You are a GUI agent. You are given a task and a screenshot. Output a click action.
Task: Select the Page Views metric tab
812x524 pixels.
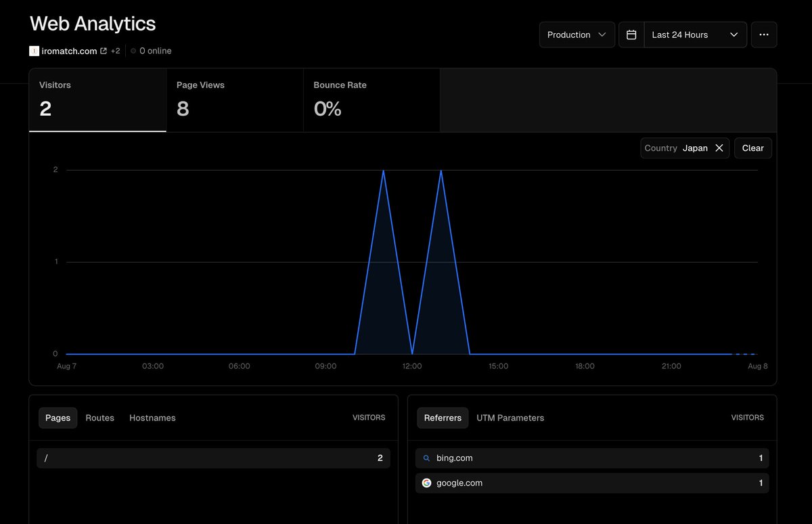click(x=235, y=100)
